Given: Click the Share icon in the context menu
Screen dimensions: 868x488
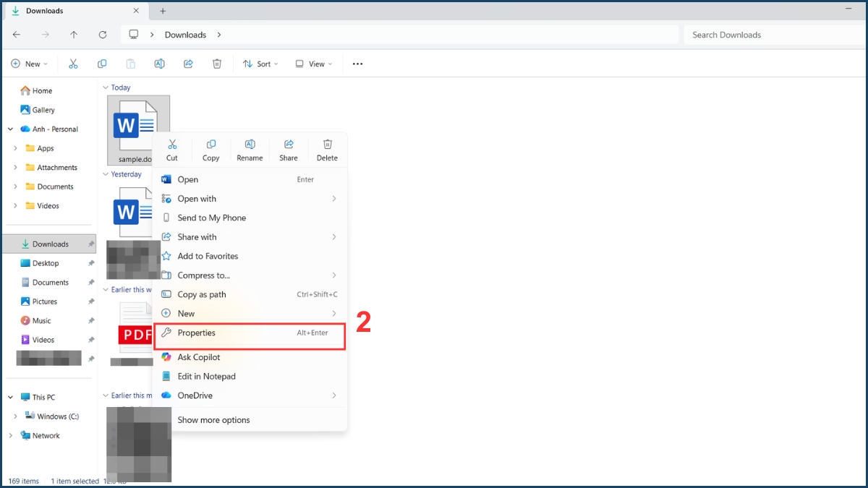Looking at the screenshot, I should pos(288,149).
